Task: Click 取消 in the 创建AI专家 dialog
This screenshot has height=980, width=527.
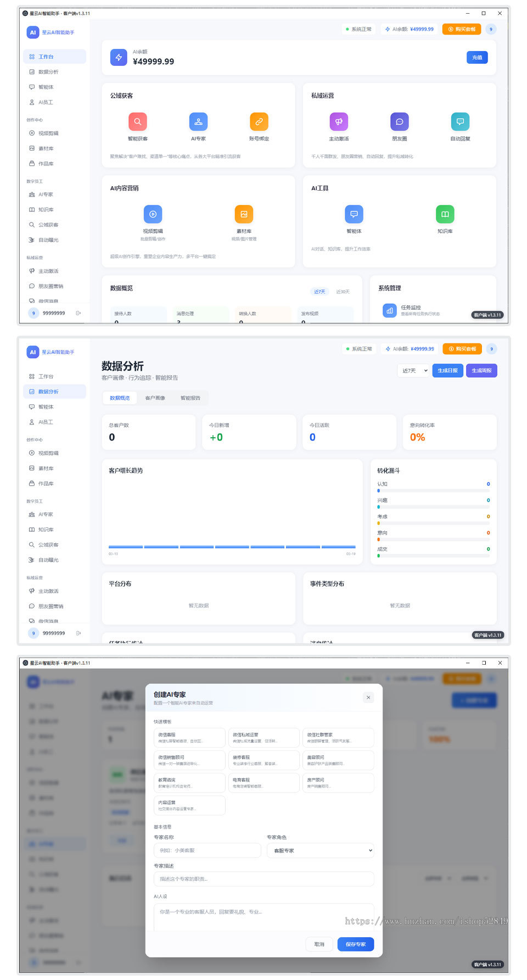Action: tap(319, 944)
